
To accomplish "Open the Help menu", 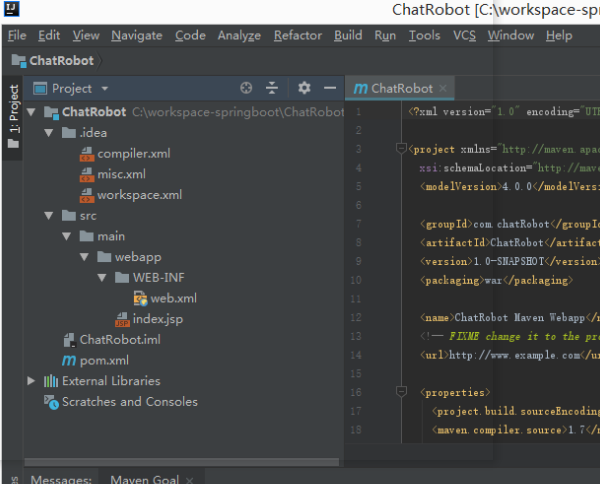I will point(559,36).
